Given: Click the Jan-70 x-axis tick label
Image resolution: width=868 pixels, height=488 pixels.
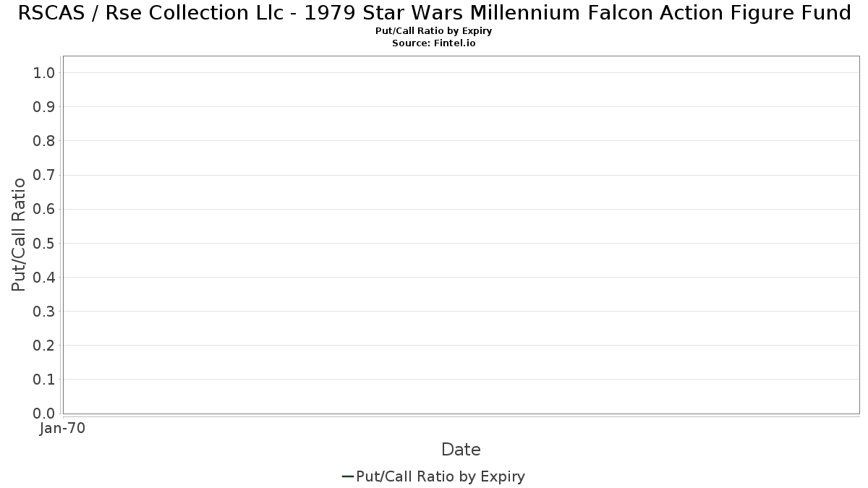Looking at the screenshot, I should pos(63,429).
